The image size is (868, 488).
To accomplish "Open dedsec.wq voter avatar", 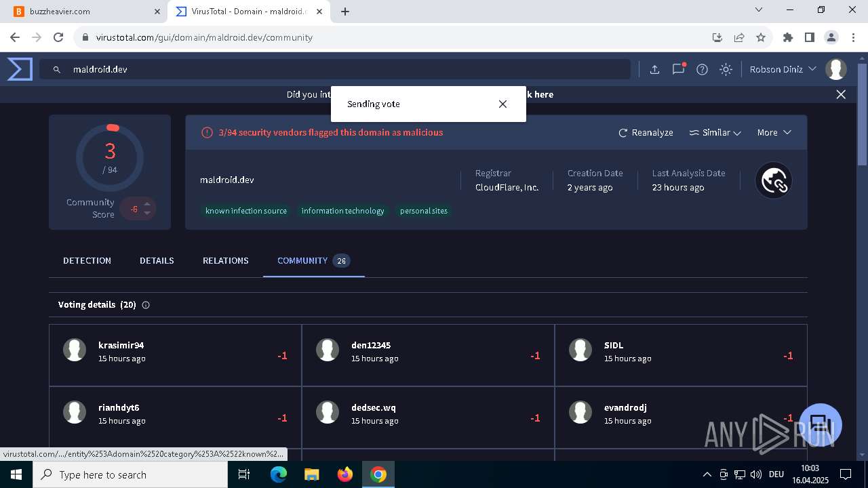I will pyautogui.click(x=328, y=412).
